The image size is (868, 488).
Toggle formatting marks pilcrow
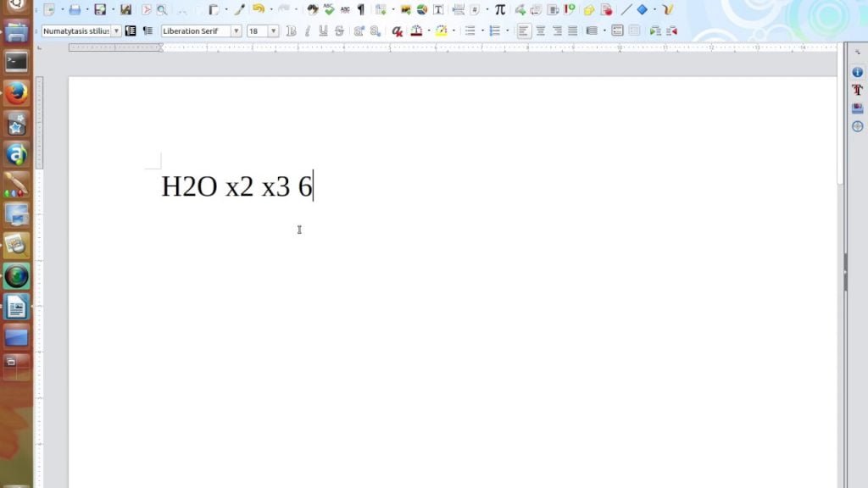361,9
